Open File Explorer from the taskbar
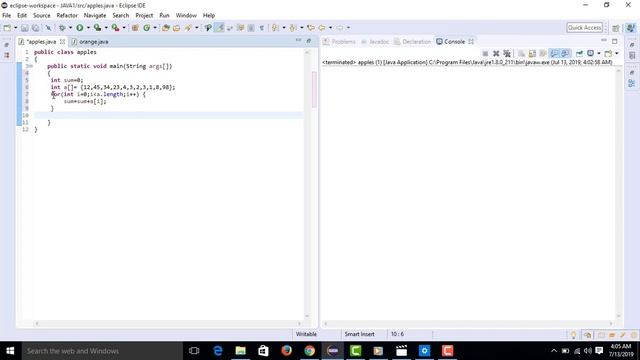This screenshot has height=360, width=640. click(240, 351)
